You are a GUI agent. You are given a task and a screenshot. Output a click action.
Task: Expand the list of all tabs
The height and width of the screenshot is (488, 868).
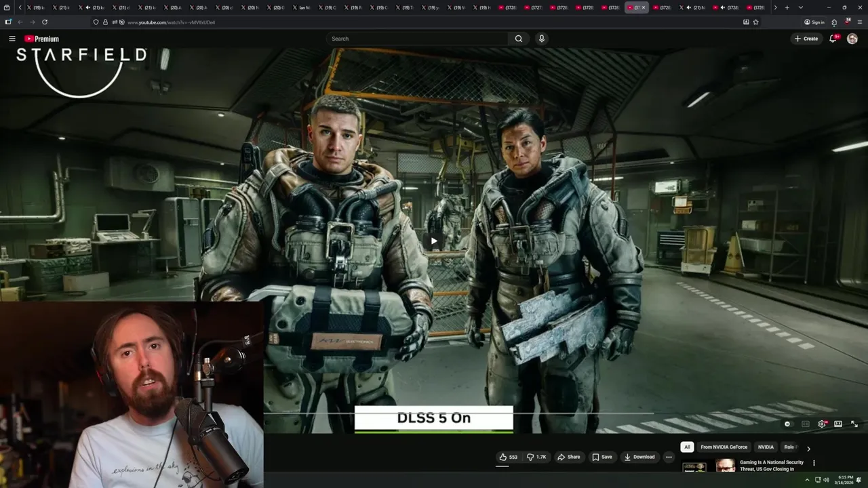click(801, 7)
